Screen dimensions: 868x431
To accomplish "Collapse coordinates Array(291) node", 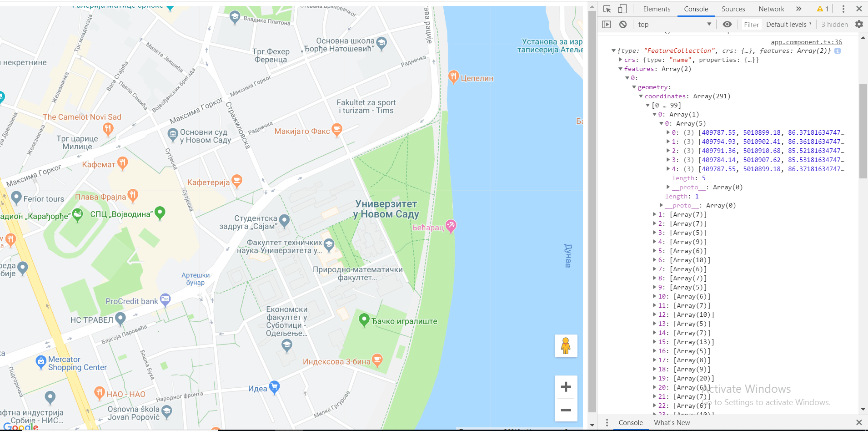I will [x=641, y=96].
